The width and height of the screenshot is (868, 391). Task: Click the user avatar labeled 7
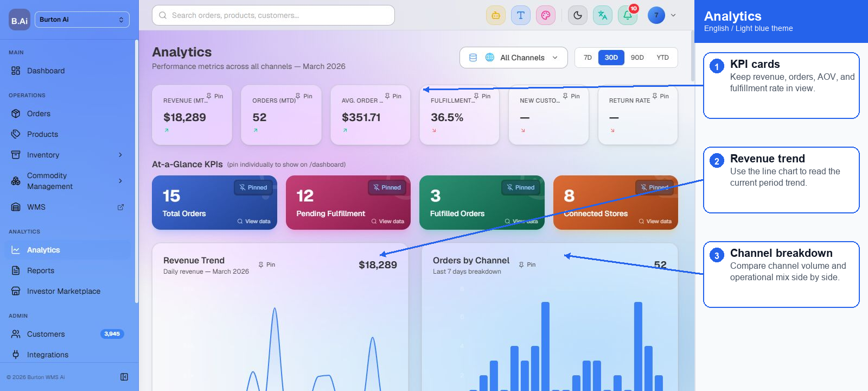pyautogui.click(x=656, y=15)
